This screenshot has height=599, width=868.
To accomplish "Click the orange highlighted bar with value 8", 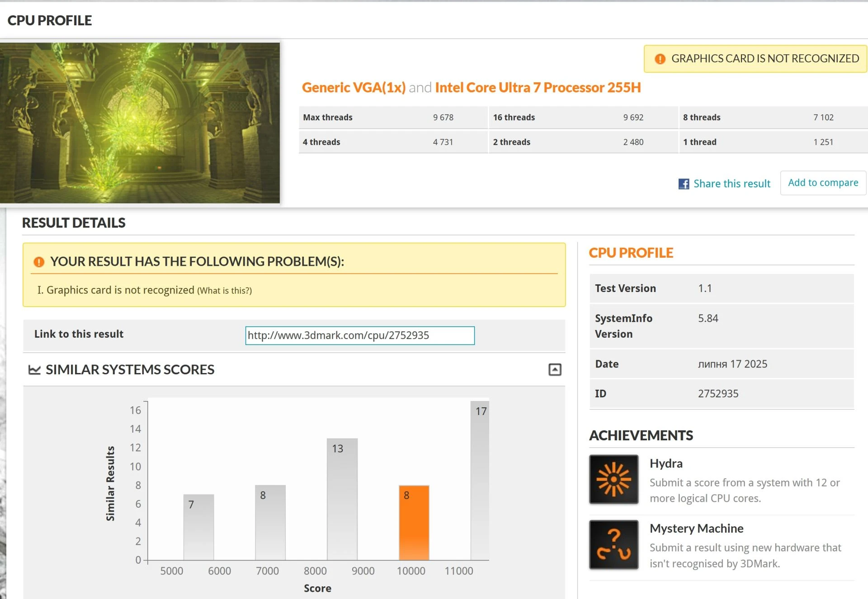I will coord(414,523).
